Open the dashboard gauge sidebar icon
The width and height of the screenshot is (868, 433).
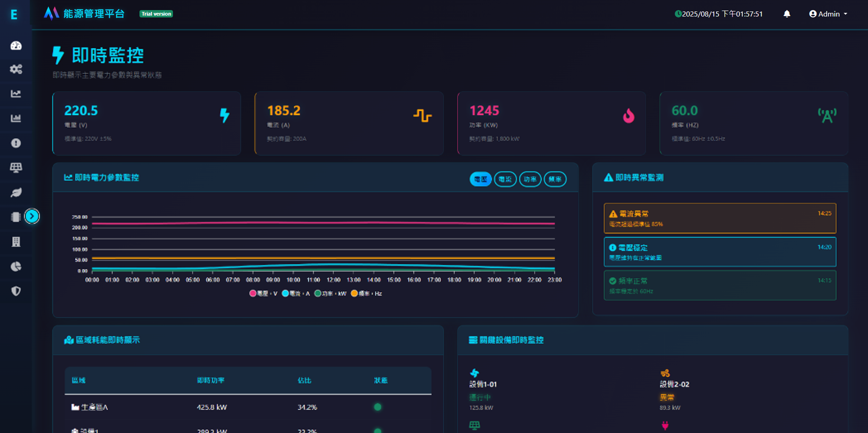point(16,45)
